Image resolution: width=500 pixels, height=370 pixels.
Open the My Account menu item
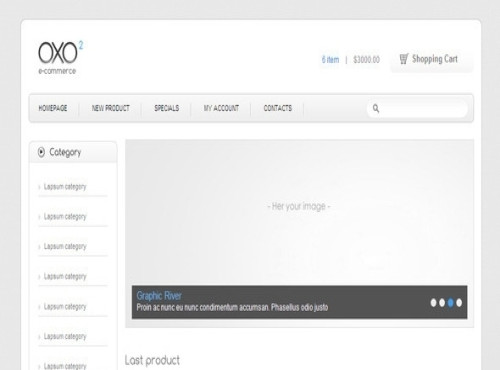(x=221, y=108)
